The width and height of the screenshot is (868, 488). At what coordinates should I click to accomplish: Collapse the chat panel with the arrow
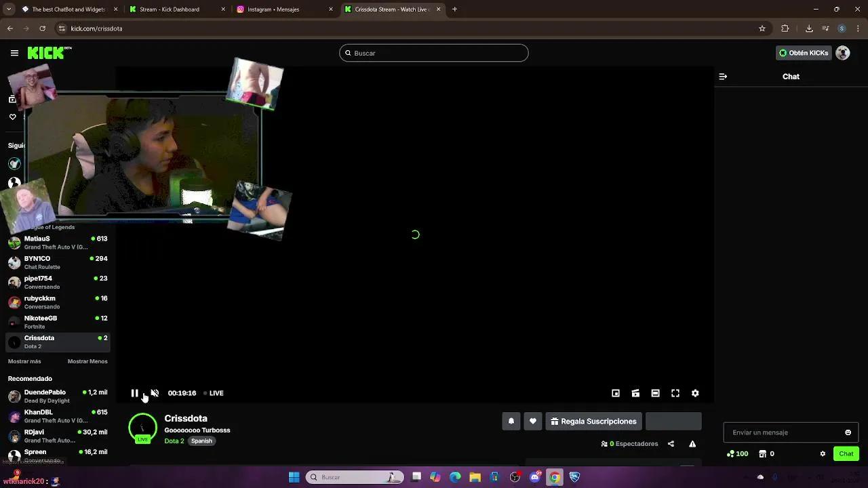pos(723,77)
